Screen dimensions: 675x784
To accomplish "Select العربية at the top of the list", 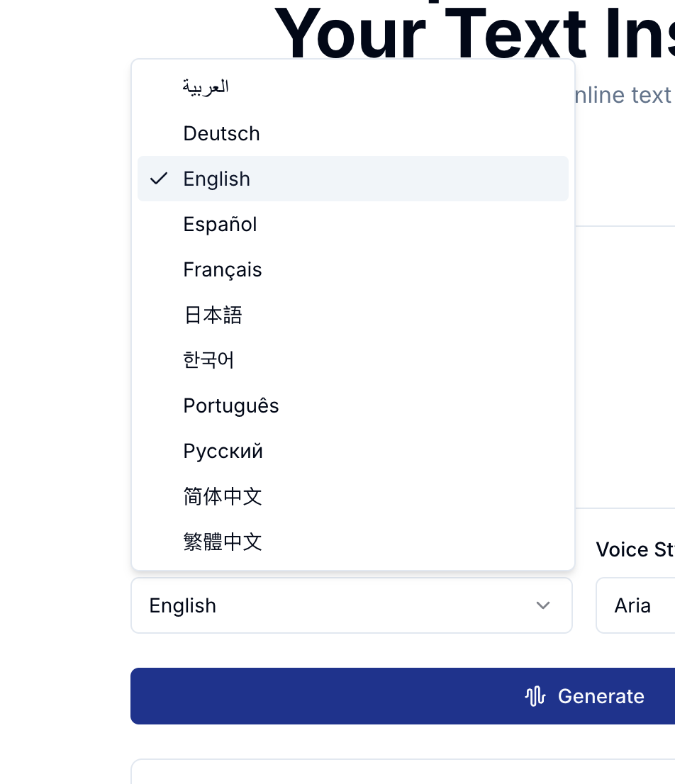I will 205,86.
